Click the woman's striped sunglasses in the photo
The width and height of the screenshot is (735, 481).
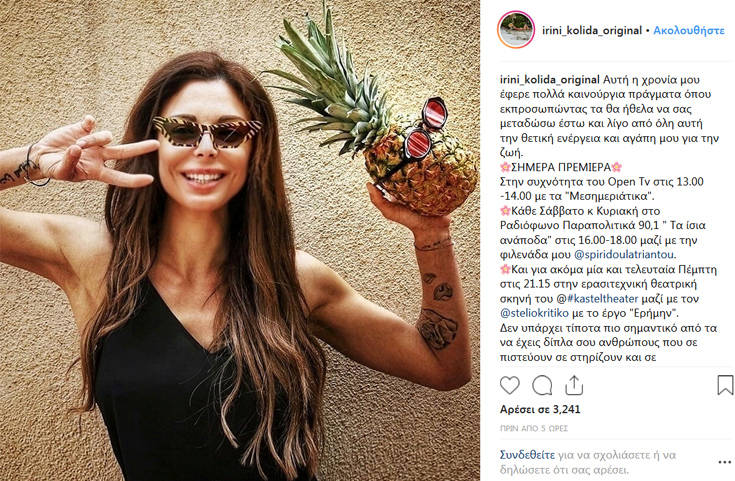click(206, 132)
